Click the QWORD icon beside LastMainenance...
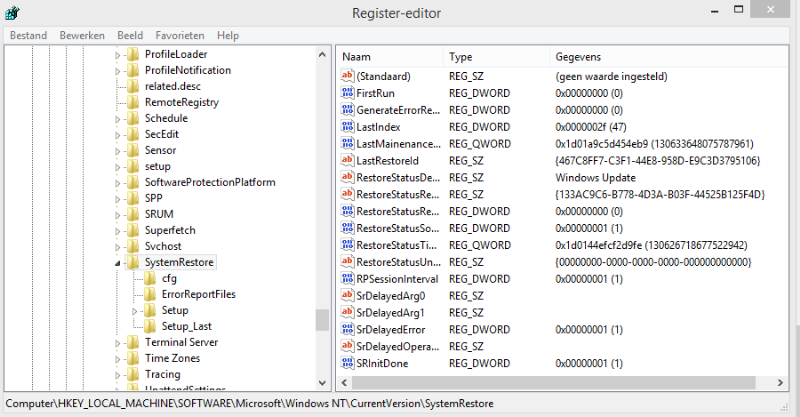The width and height of the screenshot is (800, 417). (x=347, y=143)
